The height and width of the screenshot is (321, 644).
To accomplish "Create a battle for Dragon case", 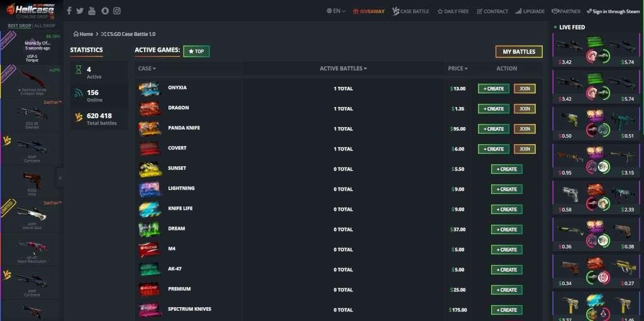I will point(493,109).
